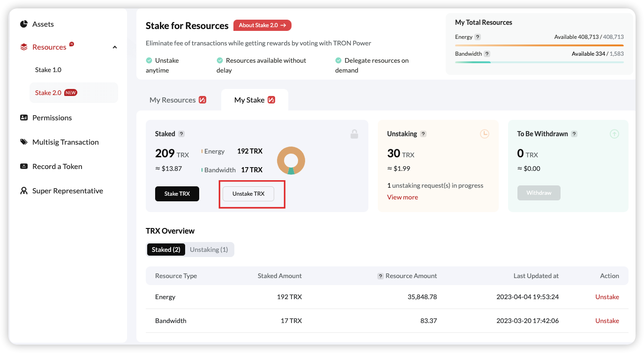The height and width of the screenshot is (353, 644).
Task: Click the 17 TRX cell in Bandwidth row
Action: tap(292, 321)
